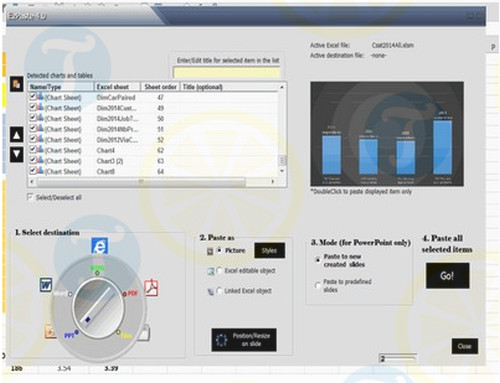Viewport: 500px width, 383px height.
Task: Uncheck the checkbox for sheet order 50
Action: (x=33, y=118)
